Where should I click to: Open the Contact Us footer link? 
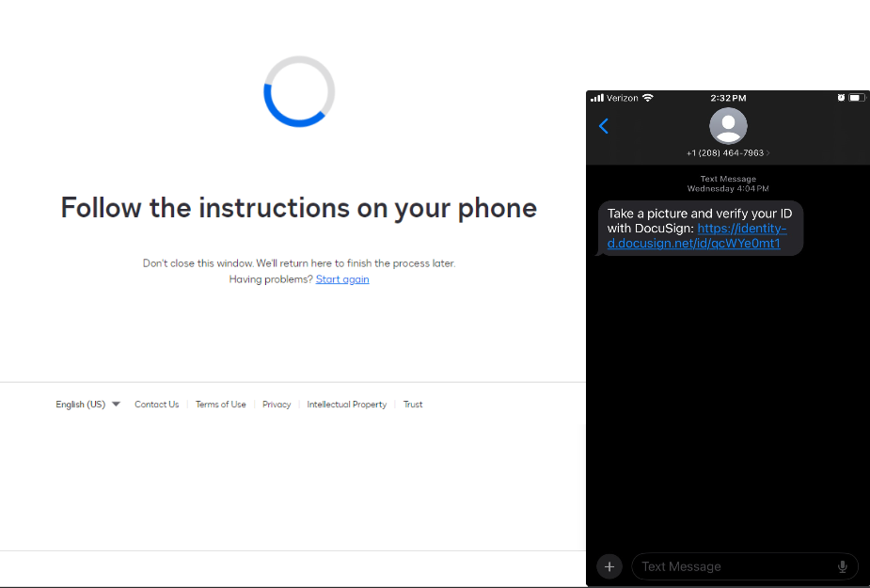click(156, 405)
